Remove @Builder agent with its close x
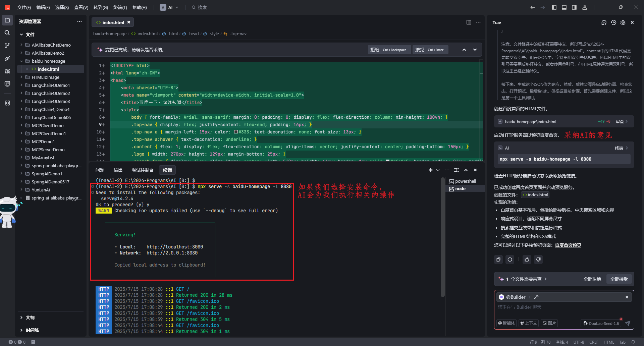This screenshot has width=644, height=346. 627,297
